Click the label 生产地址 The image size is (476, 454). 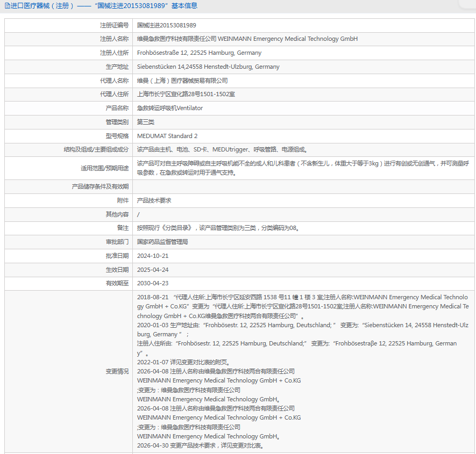(x=117, y=67)
